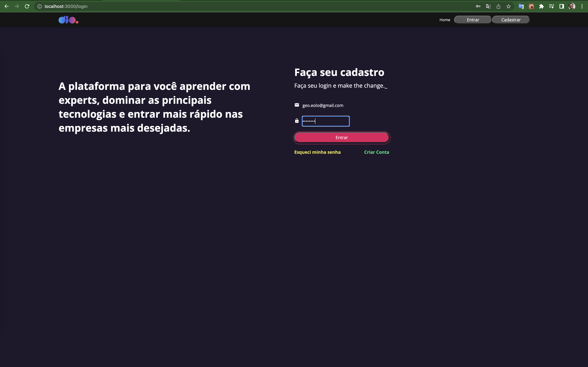Open the media playlist extension icon
The width and height of the screenshot is (588, 367).
(551, 6)
